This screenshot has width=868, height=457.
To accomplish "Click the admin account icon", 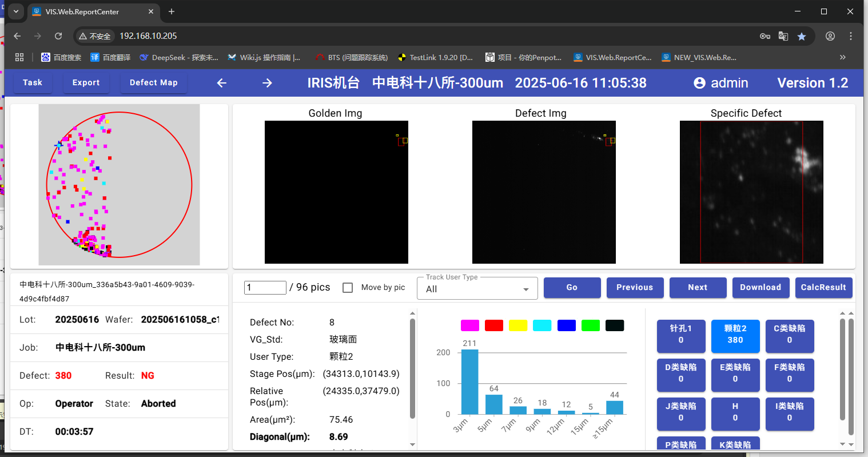I will 699,83.
